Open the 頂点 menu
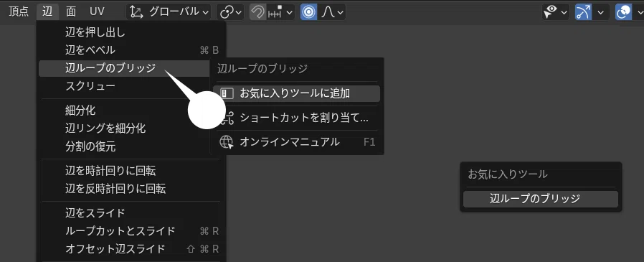The image size is (644, 262). click(x=19, y=11)
